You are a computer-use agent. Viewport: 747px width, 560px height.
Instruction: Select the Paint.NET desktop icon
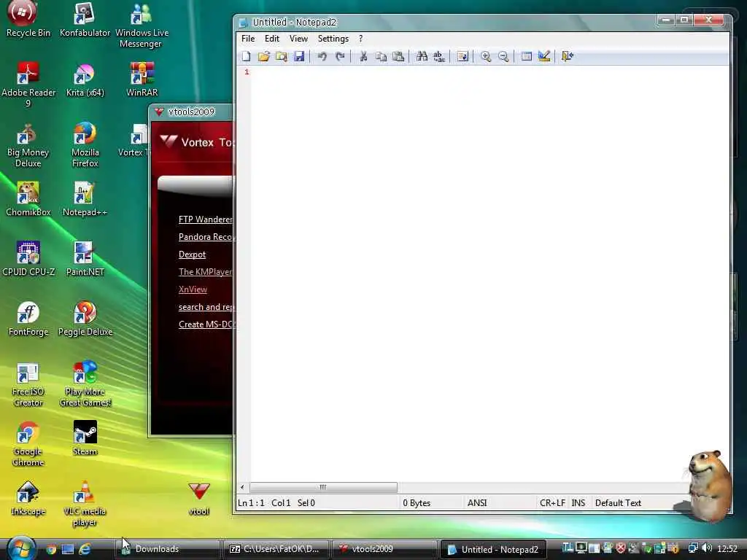(x=85, y=259)
